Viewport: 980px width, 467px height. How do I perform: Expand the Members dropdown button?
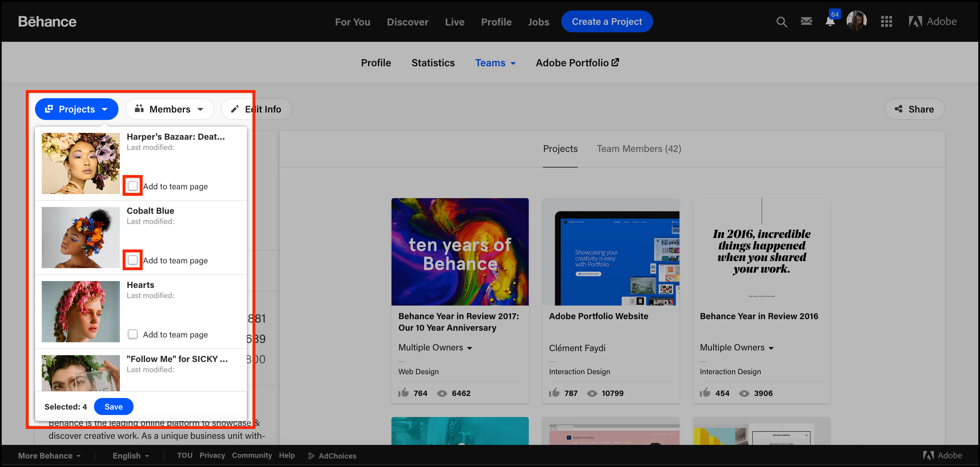[x=170, y=109]
